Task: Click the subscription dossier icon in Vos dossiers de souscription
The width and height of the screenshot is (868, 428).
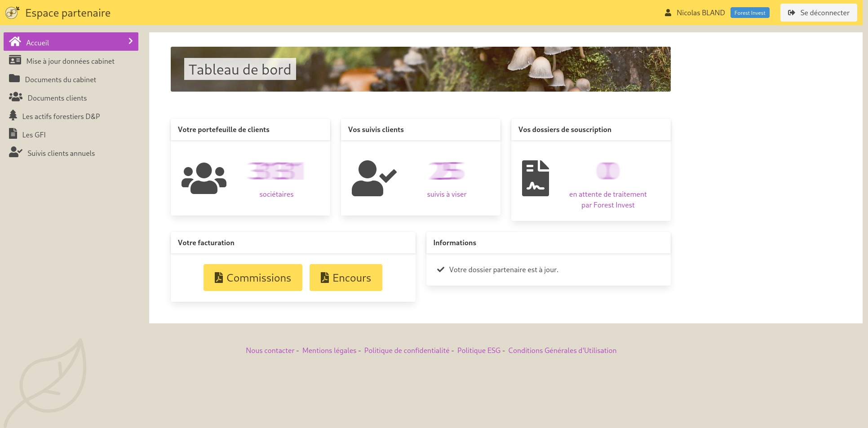Action: [x=536, y=178]
